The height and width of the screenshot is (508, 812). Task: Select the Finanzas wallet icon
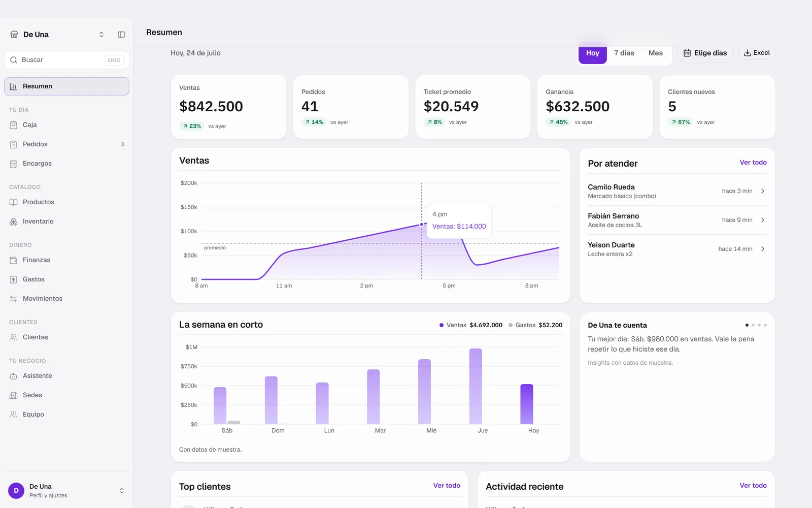click(x=14, y=260)
